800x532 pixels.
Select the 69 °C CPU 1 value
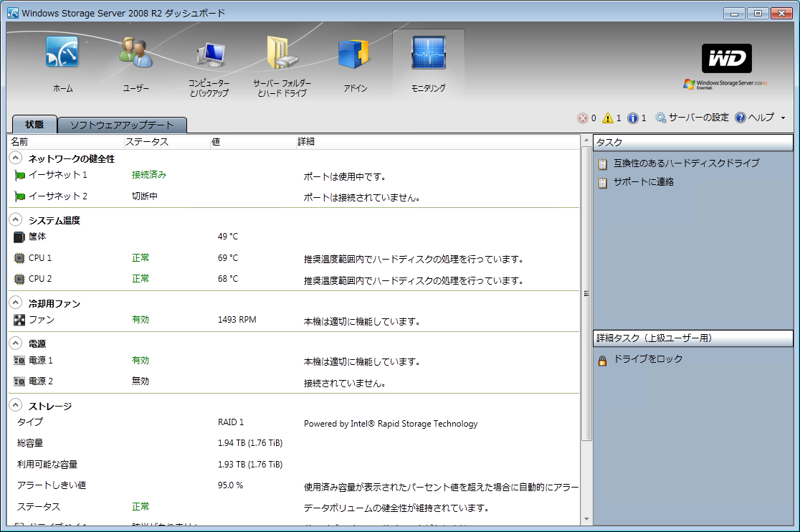click(227, 258)
